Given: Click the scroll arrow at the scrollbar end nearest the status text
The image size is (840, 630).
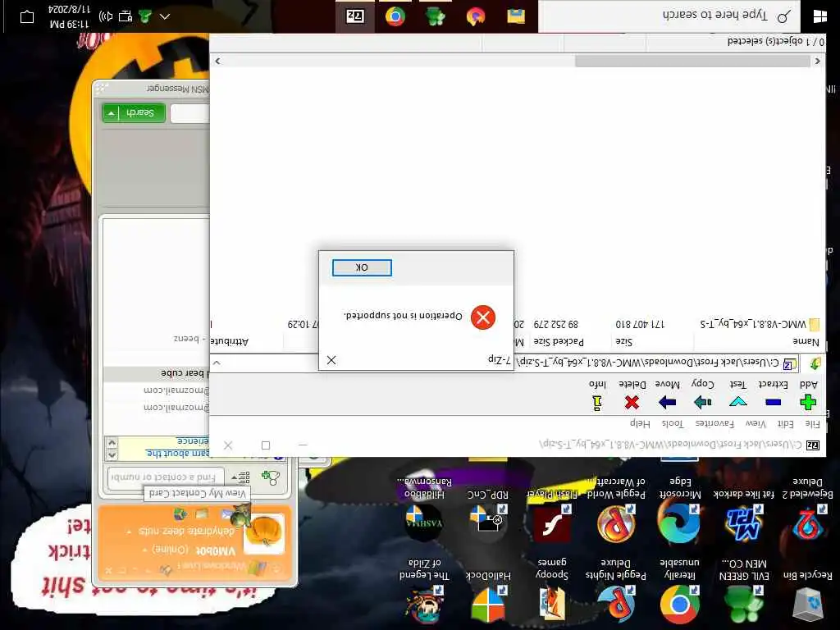Looking at the screenshot, I should (818, 61).
